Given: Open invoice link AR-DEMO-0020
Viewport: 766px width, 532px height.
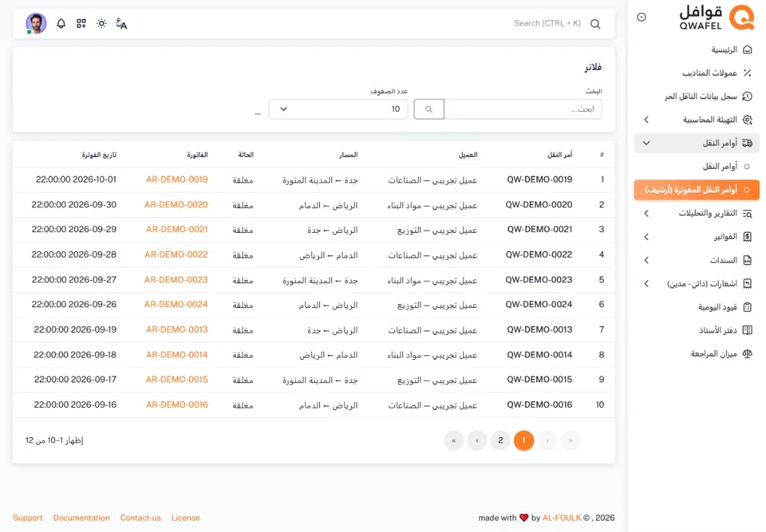Looking at the screenshot, I should click(176, 205).
